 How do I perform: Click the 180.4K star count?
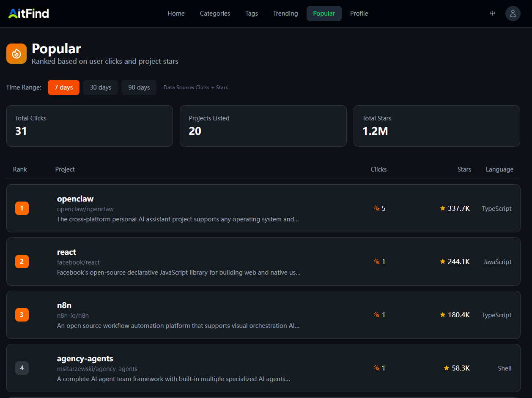pyautogui.click(x=459, y=315)
